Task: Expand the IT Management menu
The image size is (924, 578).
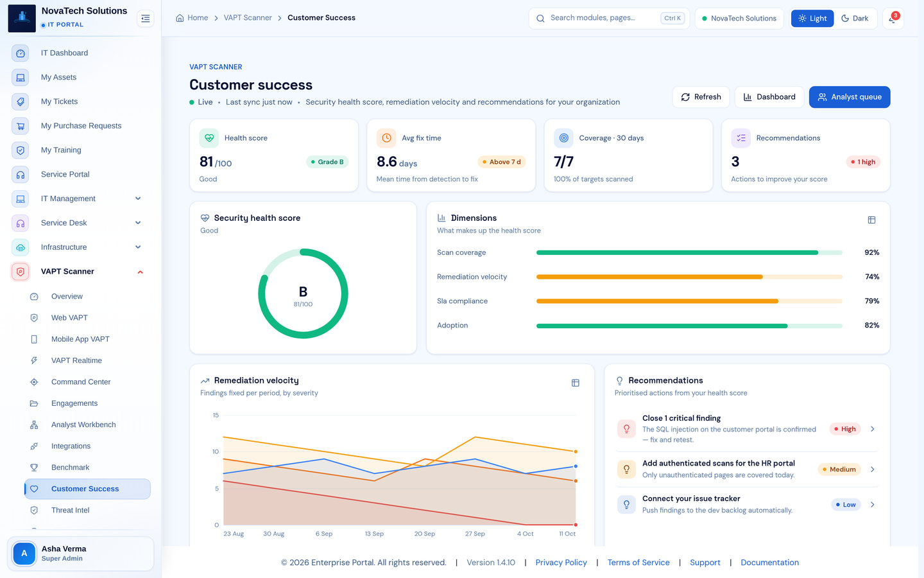Action: point(81,198)
